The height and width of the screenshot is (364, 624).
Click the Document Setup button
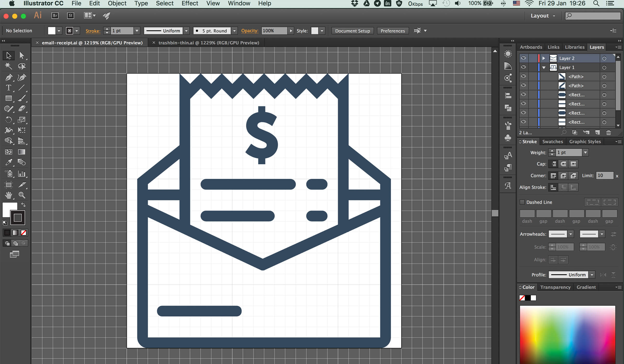[353, 31]
